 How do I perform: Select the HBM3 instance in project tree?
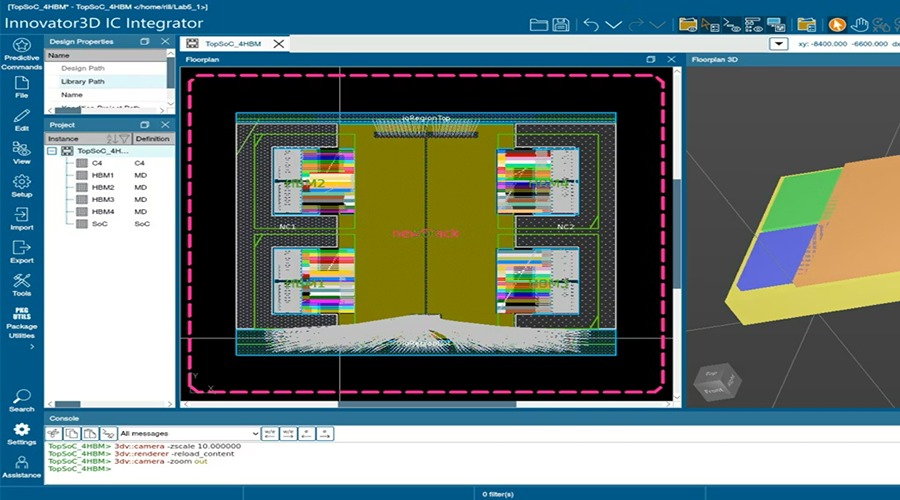pyautogui.click(x=103, y=199)
